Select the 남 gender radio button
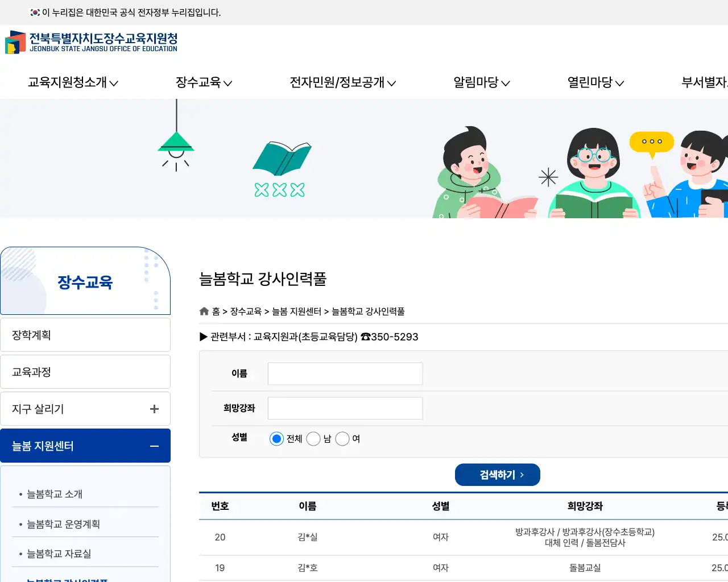The height and width of the screenshot is (582, 728). (313, 438)
